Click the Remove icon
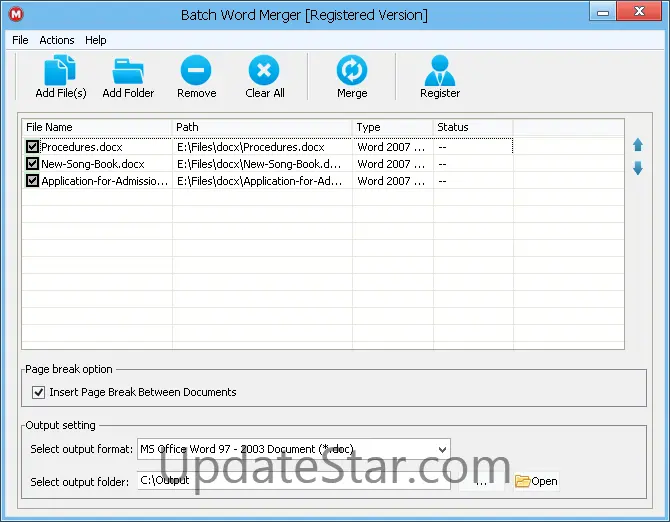Image resolution: width=670 pixels, height=522 pixels. pos(196,70)
